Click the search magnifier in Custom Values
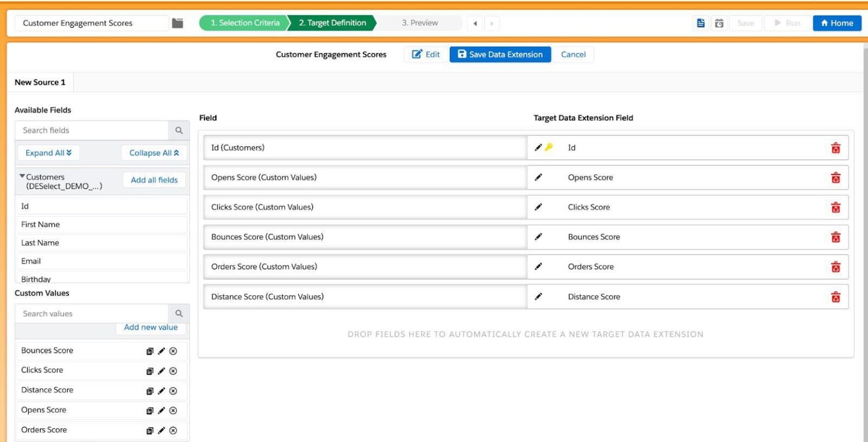The width and height of the screenshot is (868, 442). click(179, 313)
